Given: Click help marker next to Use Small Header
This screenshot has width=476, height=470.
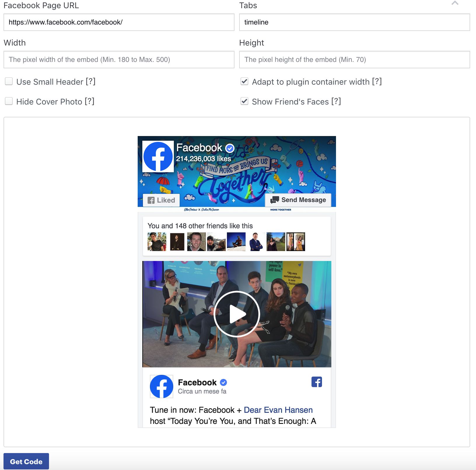Looking at the screenshot, I should coord(90,81).
